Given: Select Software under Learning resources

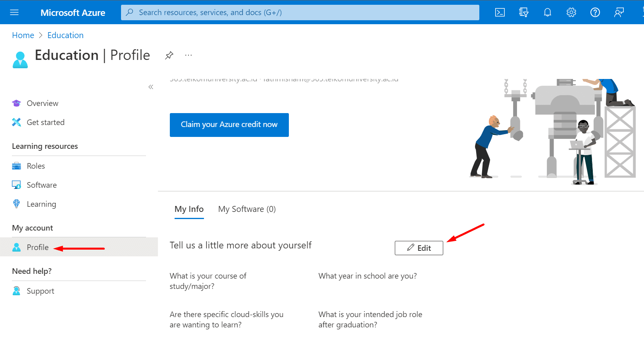Looking at the screenshot, I should [42, 185].
